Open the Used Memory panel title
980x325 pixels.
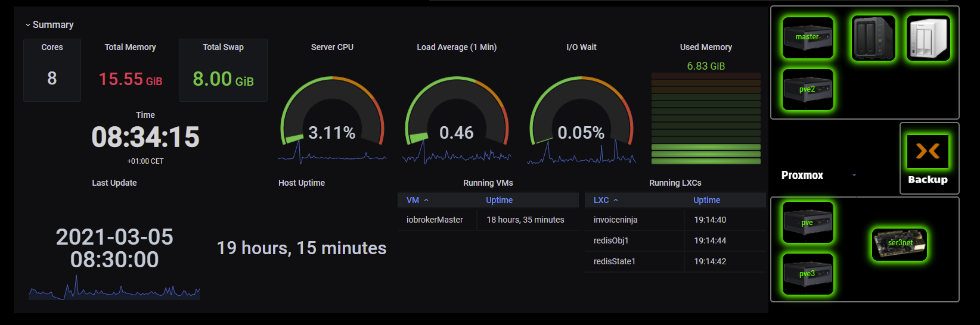(x=706, y=47)
